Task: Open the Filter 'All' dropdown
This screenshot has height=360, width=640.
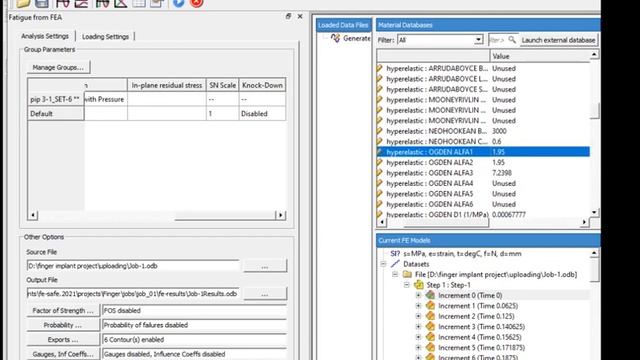Action: pyautogui.click(x=478, y=40)
